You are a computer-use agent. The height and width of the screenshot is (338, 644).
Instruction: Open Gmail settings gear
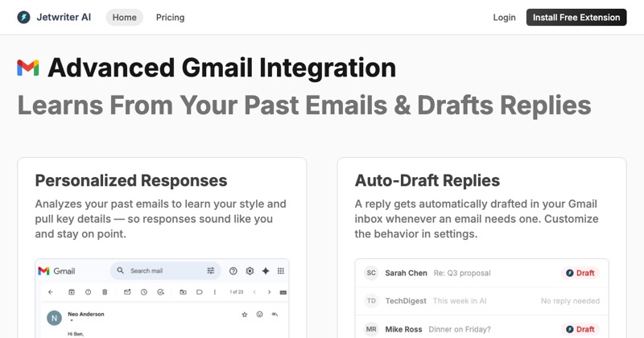(x=250, y=270)
